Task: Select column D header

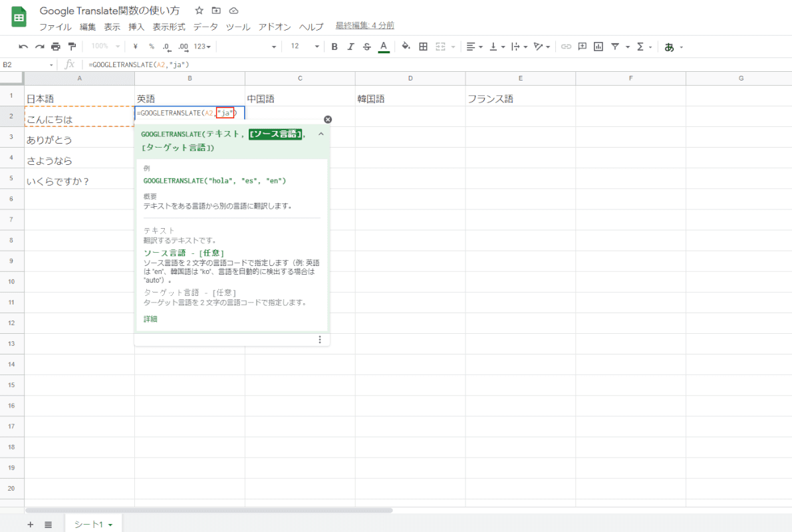Action: pyautogui.click(x=410, y=78)
